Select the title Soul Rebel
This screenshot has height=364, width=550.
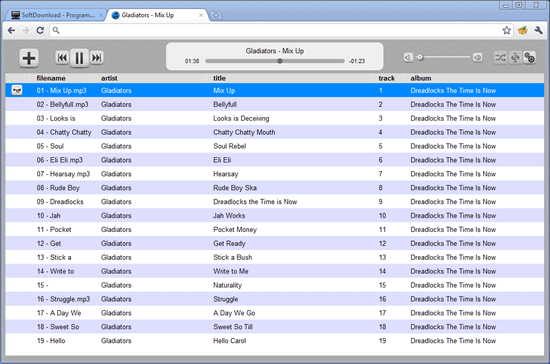point(230,146)
